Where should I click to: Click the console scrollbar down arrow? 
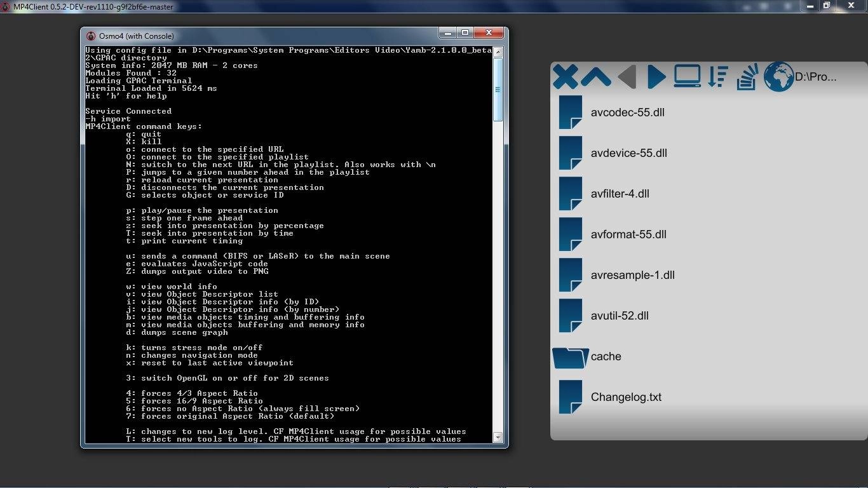point(498,437)
